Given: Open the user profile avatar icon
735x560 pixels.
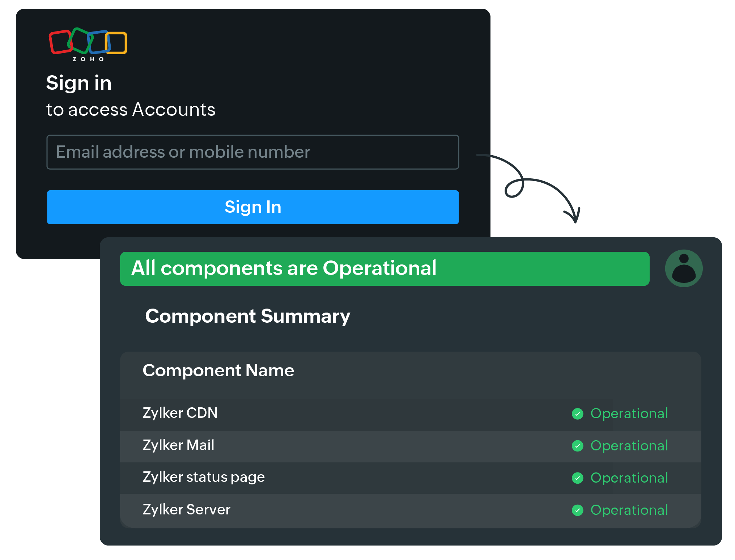Looking at the screenshot, I should click(684, 268).
